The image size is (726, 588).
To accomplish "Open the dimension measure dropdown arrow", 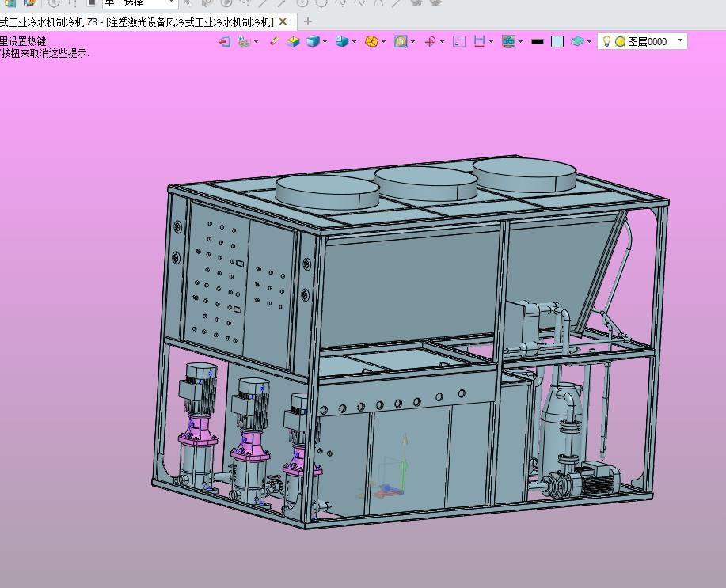I will click(x=491, y=42).
